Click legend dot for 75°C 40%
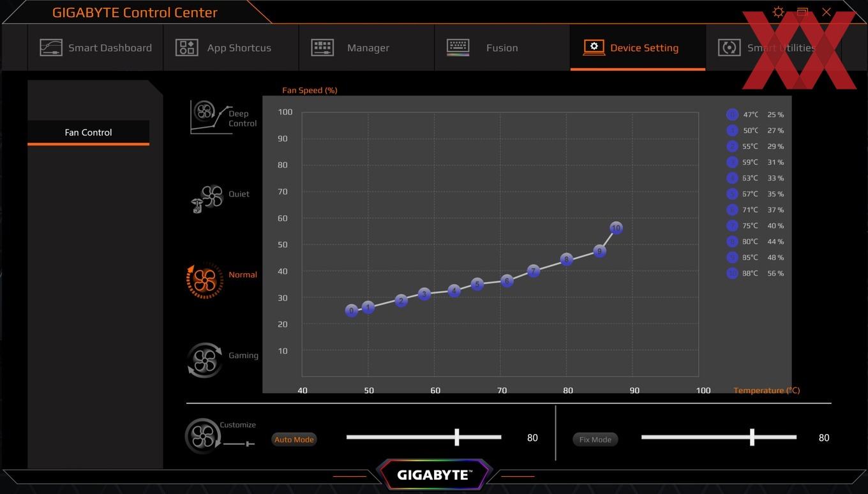The width and height of the screenshot is (868, 494). point(732,226)
